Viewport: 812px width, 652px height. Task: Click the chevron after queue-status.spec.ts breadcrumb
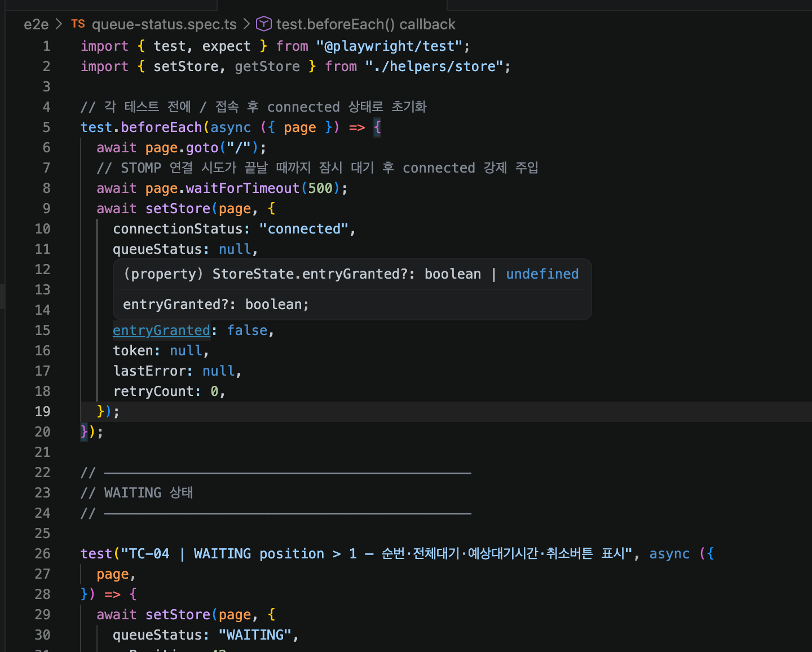pyautogui.click(x=246, y=24)
